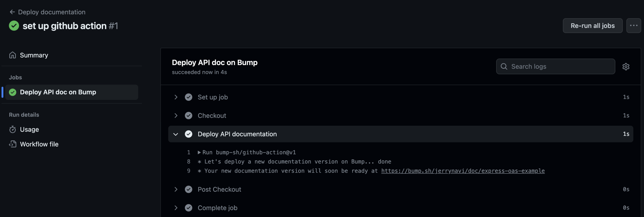Click the checkmark icon beside Set up job
644x217 pixels.
[189, 97]
